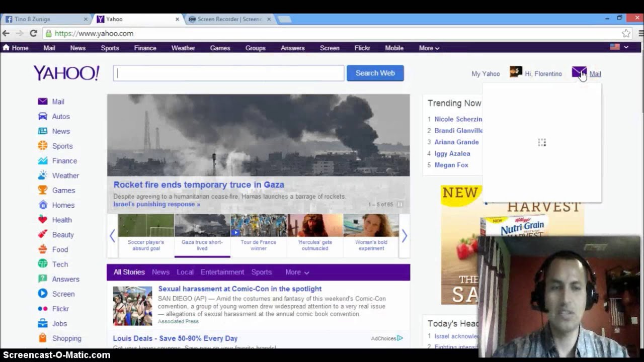
Task: Open trending topic Ariana Grande
Action: pos(456,142)
